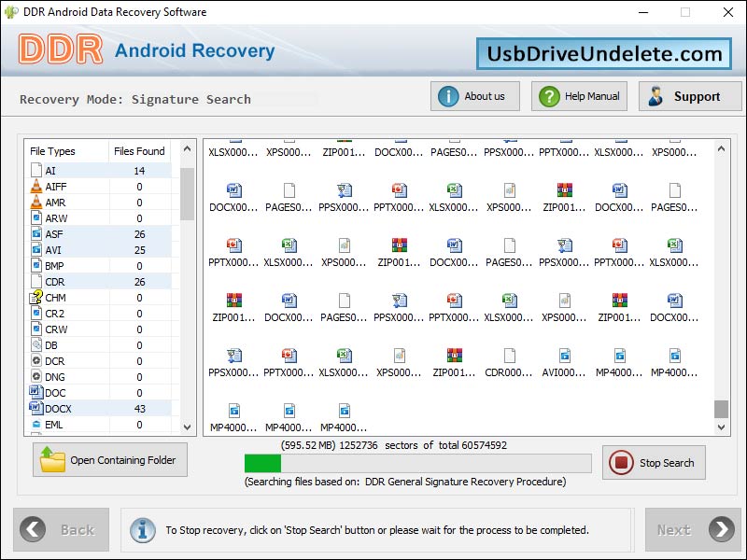Visit the UsbDriveUndelete.com banner link

point(604,54)
